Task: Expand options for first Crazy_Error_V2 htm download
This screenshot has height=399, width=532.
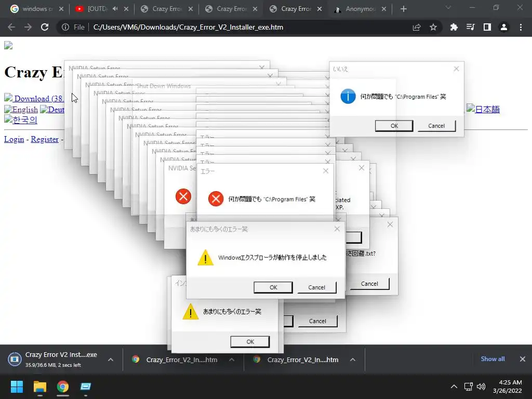Action: click(x=232, y=360)
